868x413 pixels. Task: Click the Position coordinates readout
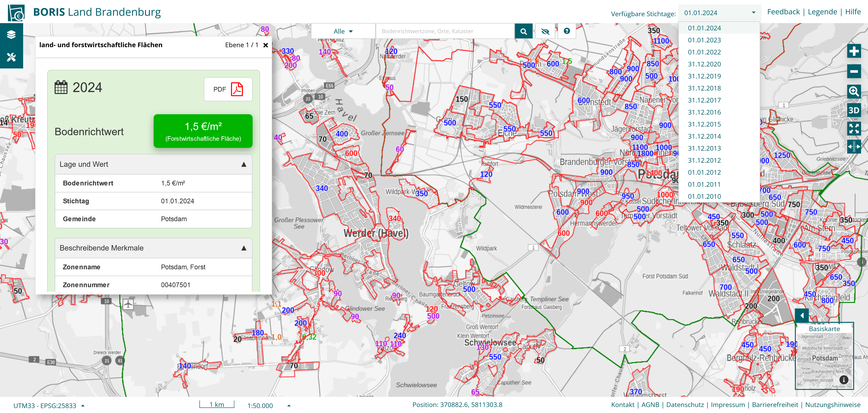pos(457,405)
